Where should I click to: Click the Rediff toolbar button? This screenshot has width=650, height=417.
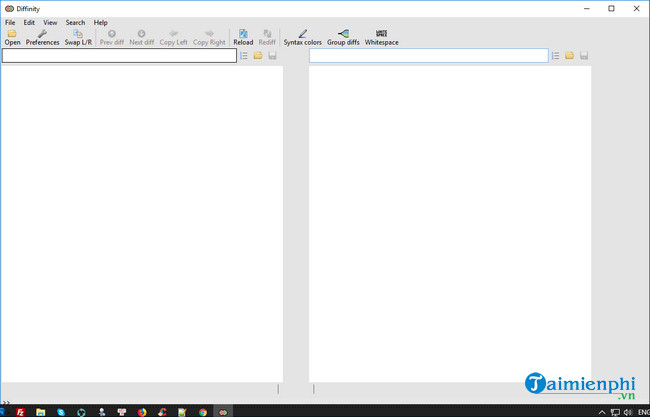tap(267, 37)
